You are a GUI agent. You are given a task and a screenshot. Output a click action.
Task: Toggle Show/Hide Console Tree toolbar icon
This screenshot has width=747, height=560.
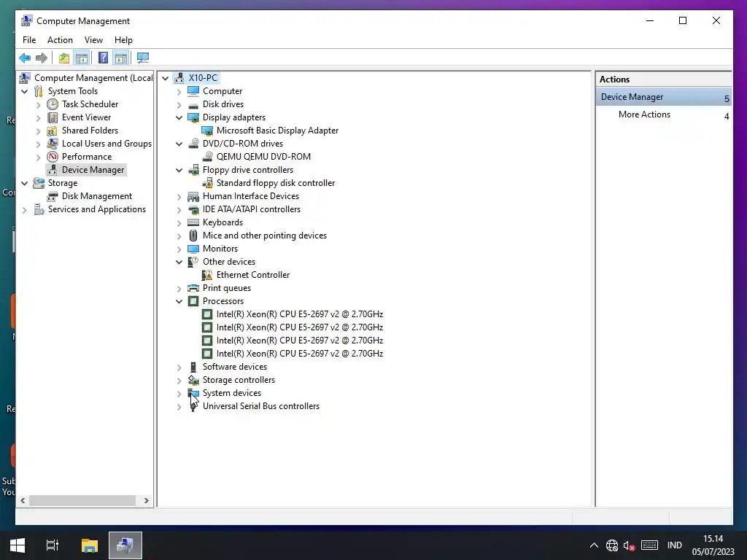pyautogui.click(x=82, y=58)
